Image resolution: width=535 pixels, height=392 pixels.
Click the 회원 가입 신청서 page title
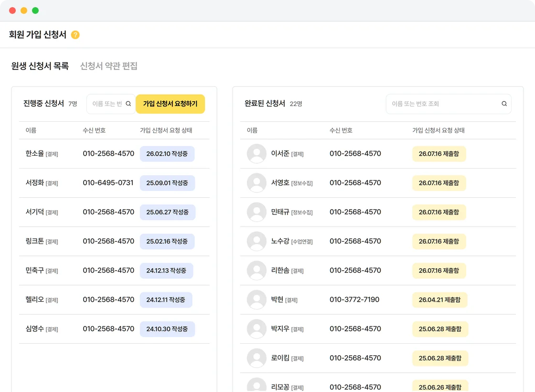point(38,34)
